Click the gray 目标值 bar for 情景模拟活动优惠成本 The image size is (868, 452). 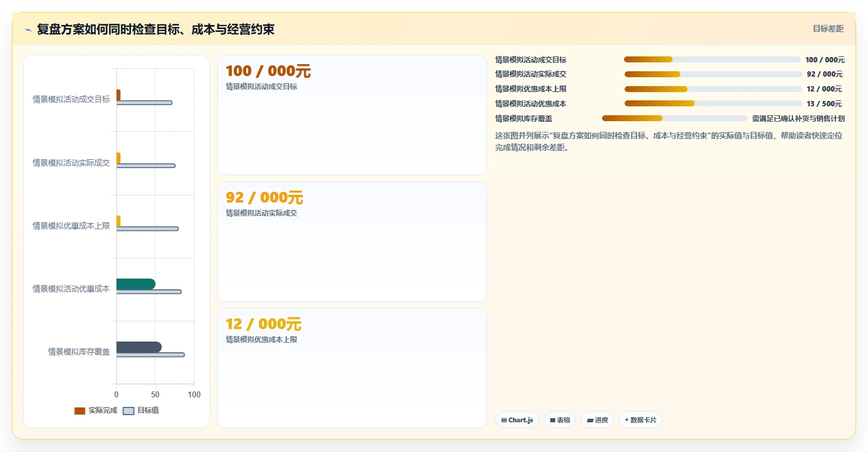point(149,292)
